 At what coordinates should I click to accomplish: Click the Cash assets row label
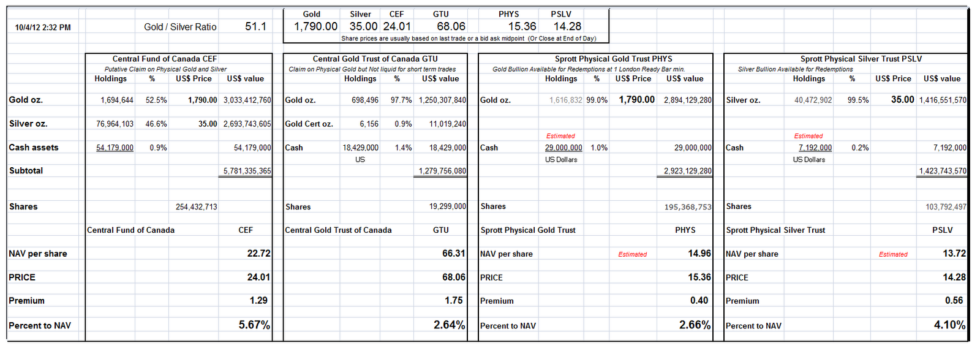pos(34,148)
